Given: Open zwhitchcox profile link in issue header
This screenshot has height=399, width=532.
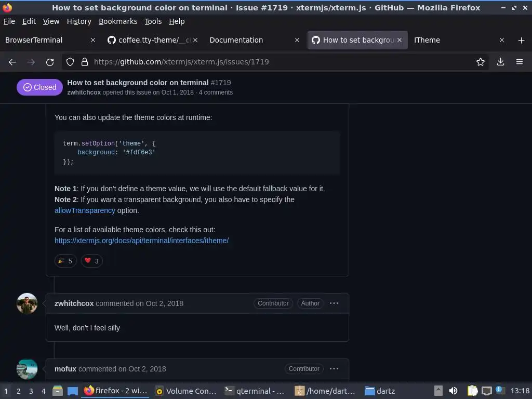Looking at the screenshot, I should click(x=84, y=92).
